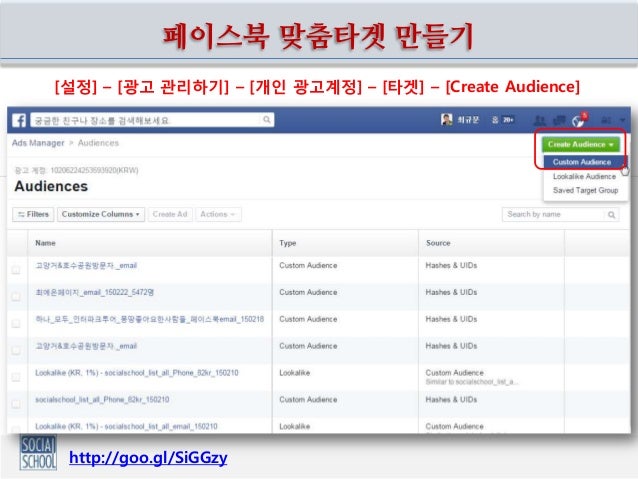638x479 pixels.
Task: Open the Filters button
Action: [x=33, y=214]
